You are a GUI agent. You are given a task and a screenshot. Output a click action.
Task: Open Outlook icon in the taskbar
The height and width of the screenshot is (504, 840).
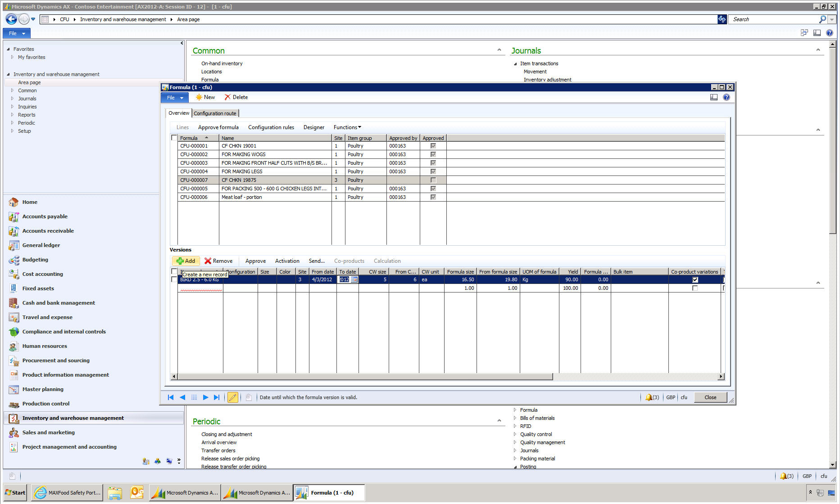pos(137,493)
